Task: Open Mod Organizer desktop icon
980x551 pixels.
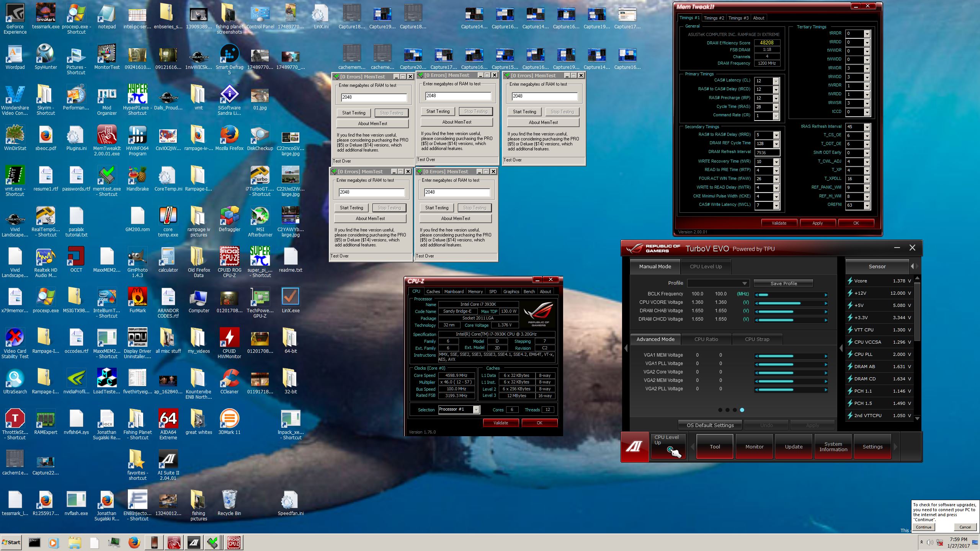Action: (x=107, y=100)
